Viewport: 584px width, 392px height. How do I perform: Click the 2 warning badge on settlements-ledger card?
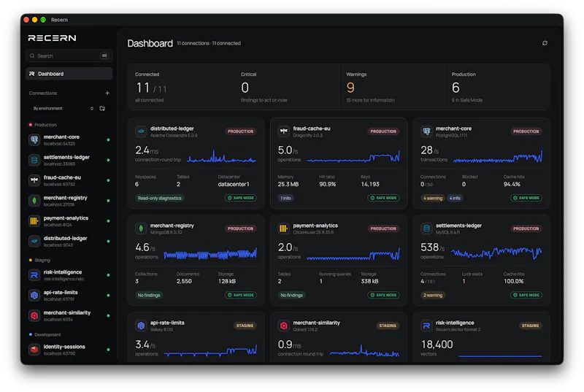[433, 295]
